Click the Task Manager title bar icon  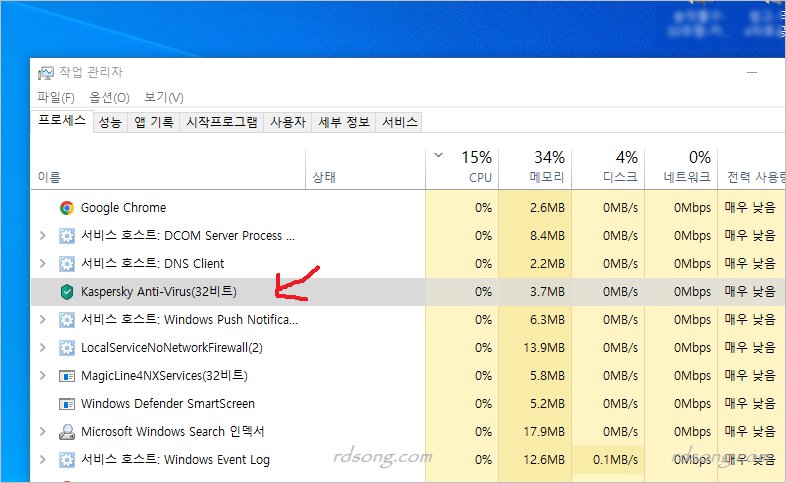pyautogui.click(x=46, y=73)
